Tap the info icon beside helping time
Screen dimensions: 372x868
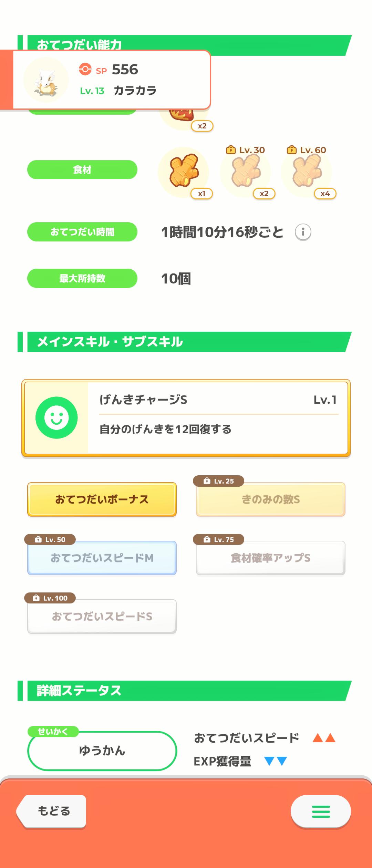point(303,232)
